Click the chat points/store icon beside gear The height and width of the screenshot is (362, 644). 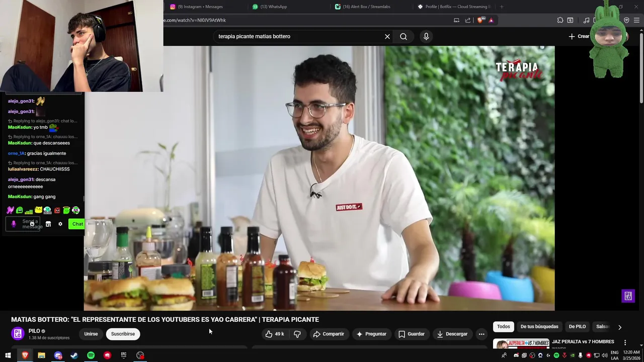point(48,224)
